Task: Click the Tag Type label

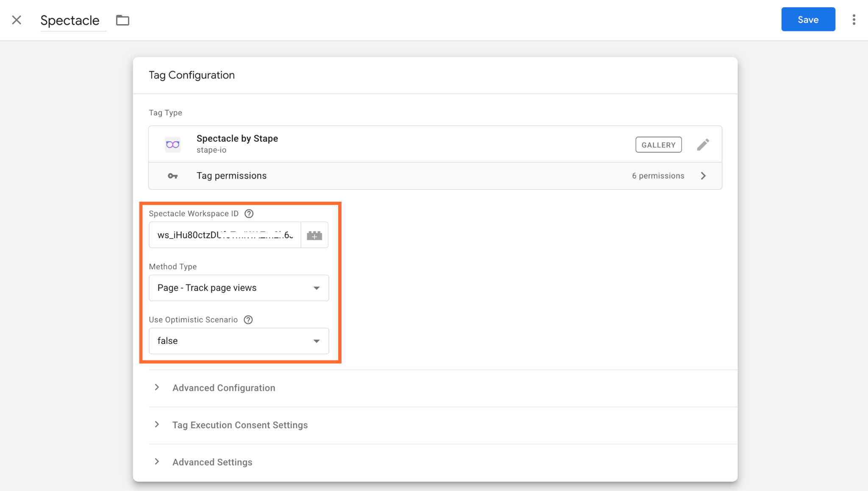Action: (x=165, y=113)
